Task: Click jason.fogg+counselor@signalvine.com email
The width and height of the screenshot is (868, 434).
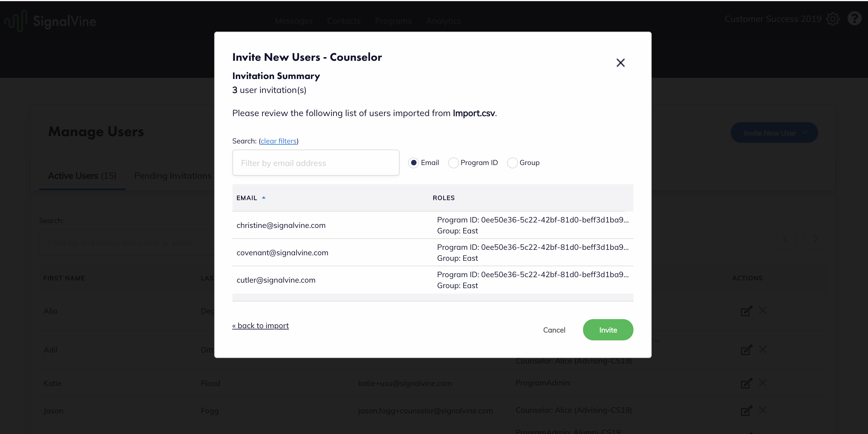Action: pos(425,410)
